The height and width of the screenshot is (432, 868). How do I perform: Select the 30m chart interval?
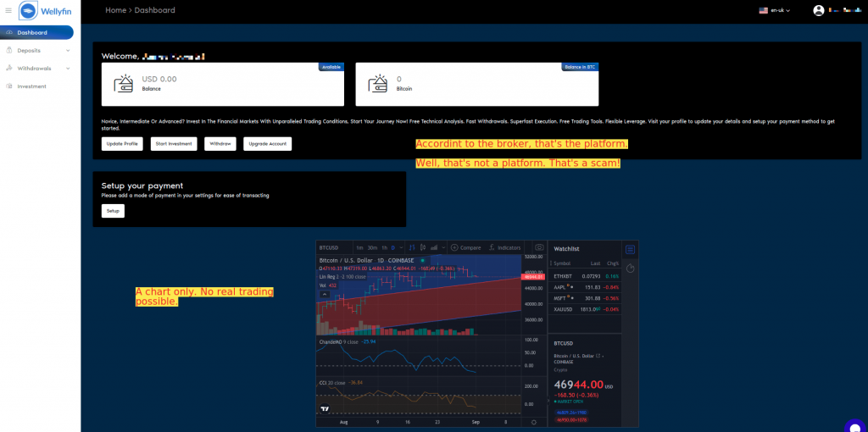click(x=373, y=248)
